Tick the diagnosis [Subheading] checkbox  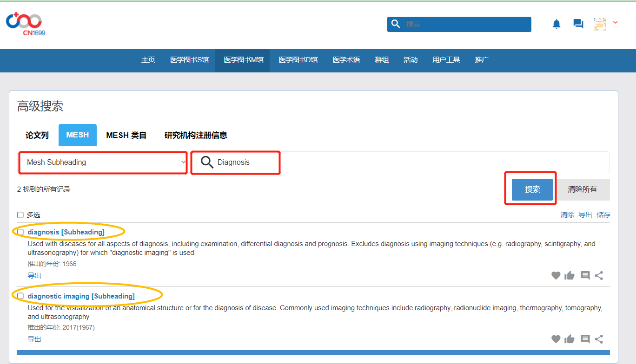pyautogui.click(x=20, y=232)
